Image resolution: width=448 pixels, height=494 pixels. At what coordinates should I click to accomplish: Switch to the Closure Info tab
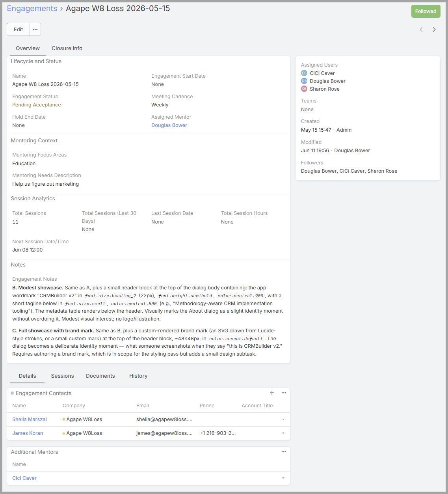pos(67,48)
